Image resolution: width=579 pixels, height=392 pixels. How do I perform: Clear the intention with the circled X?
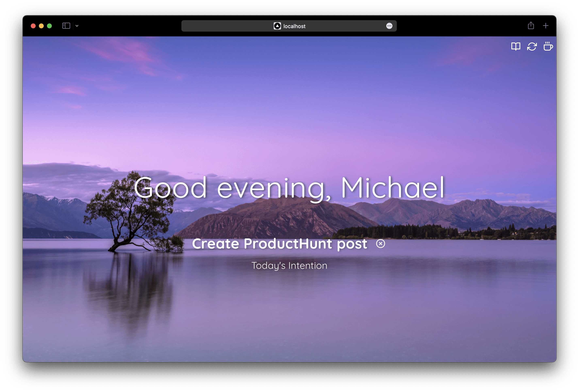[380, 244]
